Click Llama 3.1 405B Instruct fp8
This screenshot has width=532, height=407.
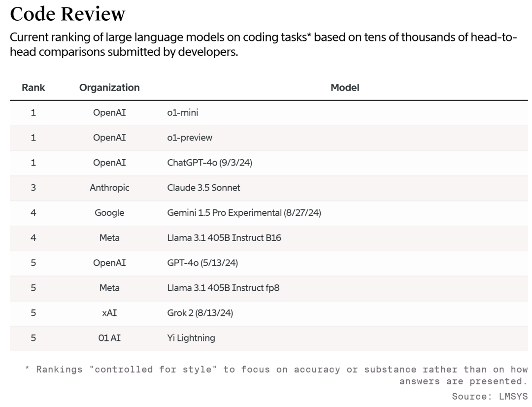coord(223,288)
